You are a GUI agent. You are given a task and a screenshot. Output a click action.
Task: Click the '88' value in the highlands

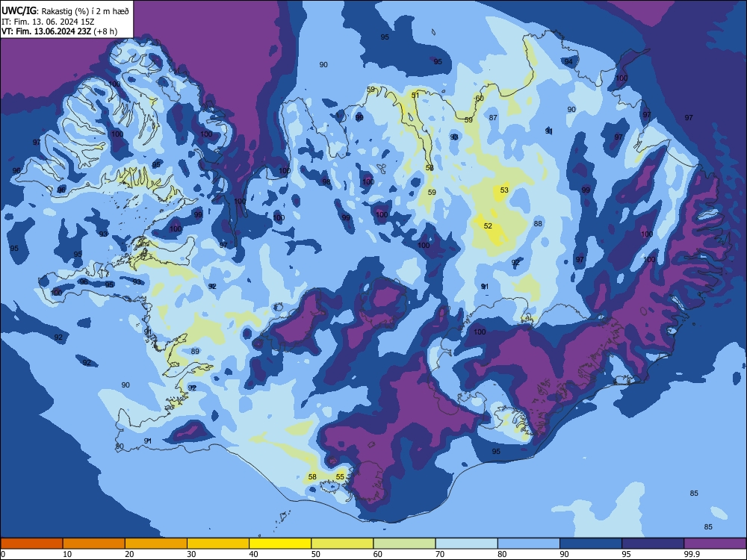click(538, 223)
